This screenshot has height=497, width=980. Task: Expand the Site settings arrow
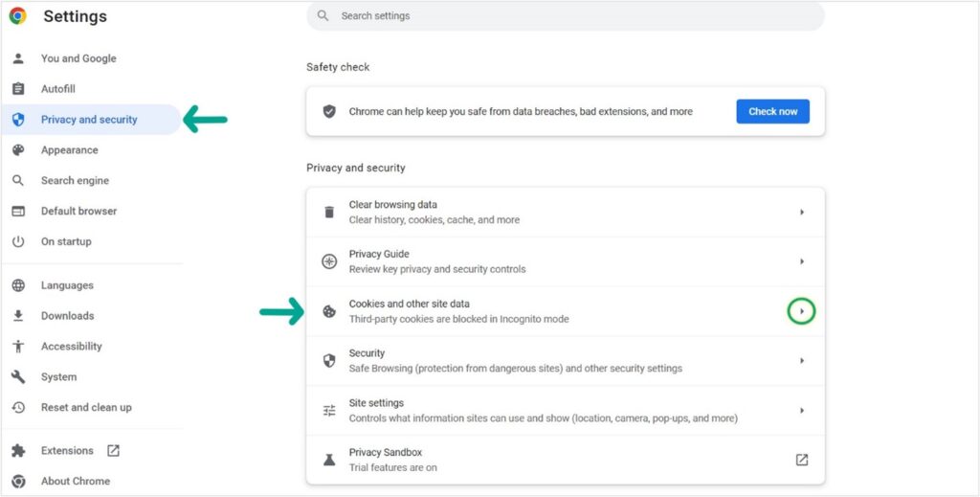tap(802, 410)
